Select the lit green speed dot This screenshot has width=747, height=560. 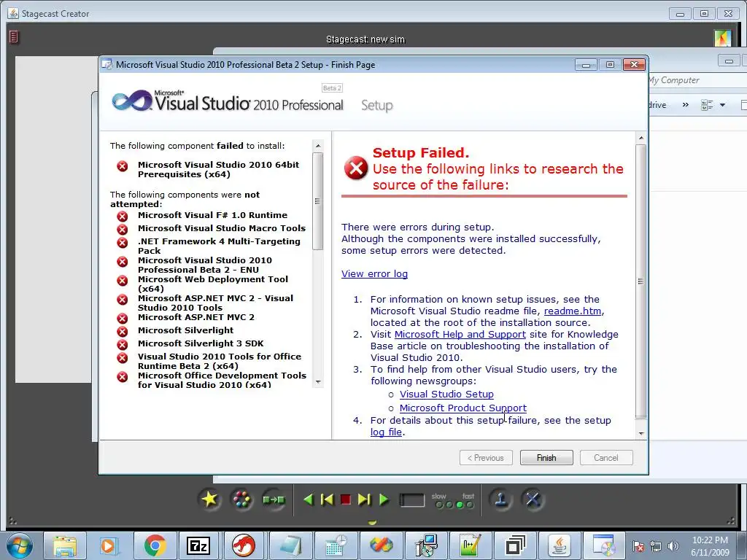pos(460,505)
